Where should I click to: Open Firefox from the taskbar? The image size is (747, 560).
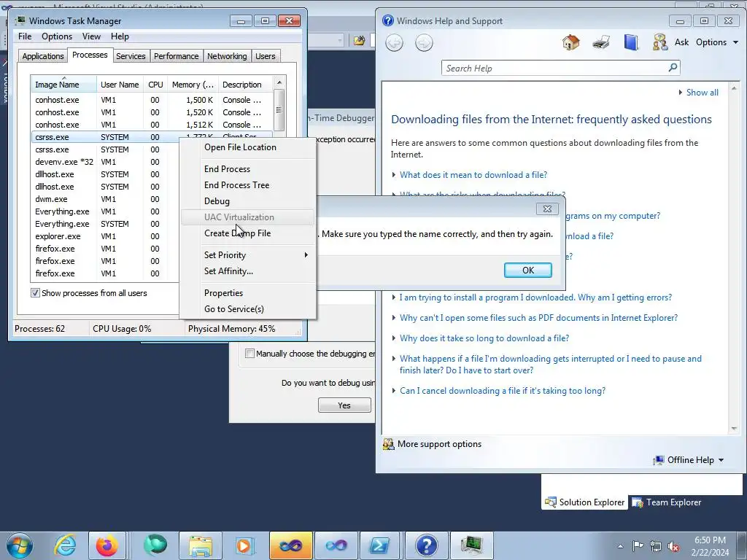pyautogui.click(x=107, y=545)
